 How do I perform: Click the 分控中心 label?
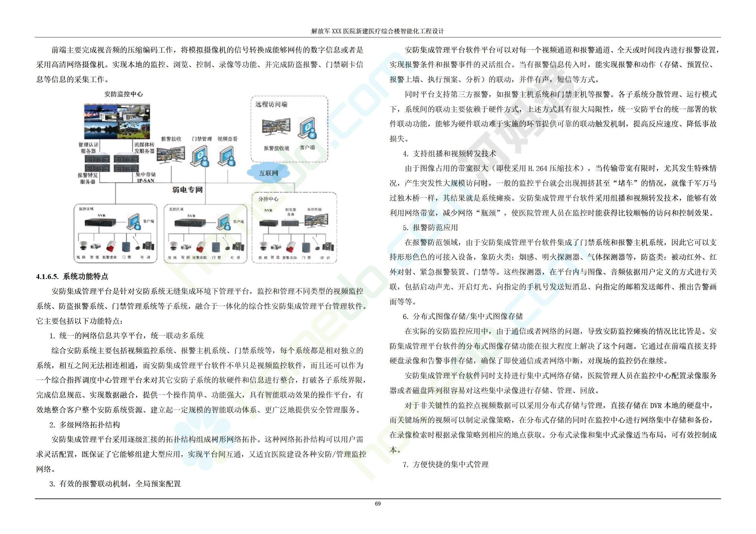269,199
